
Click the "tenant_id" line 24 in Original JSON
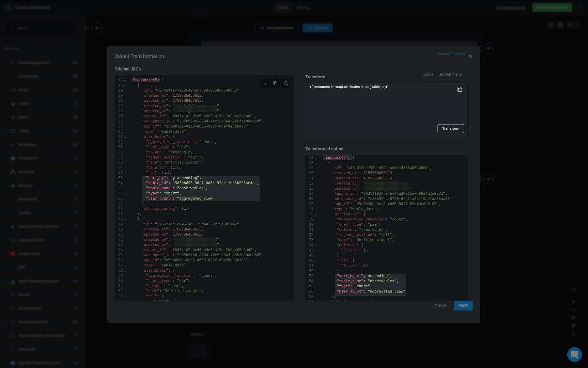199,116
